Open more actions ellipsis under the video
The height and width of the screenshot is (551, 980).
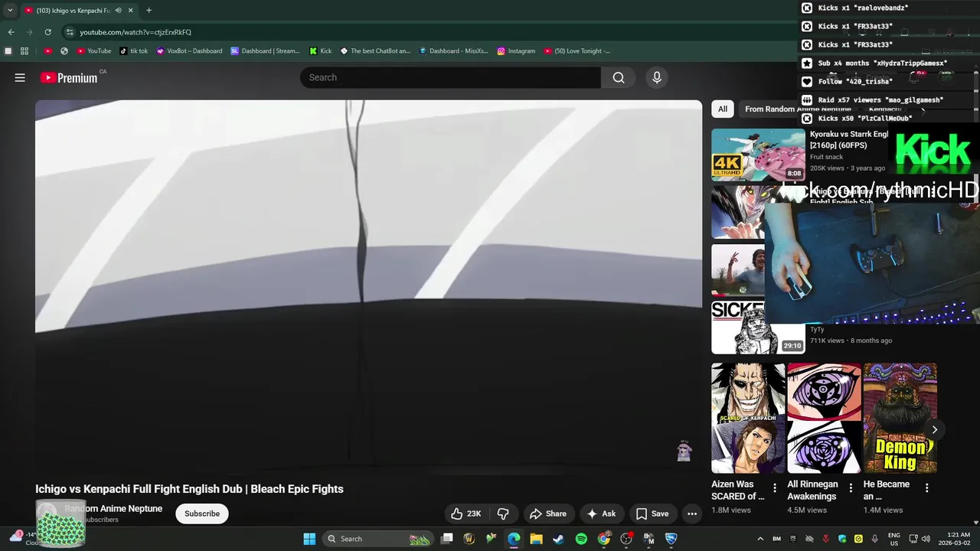coord(692,514)
